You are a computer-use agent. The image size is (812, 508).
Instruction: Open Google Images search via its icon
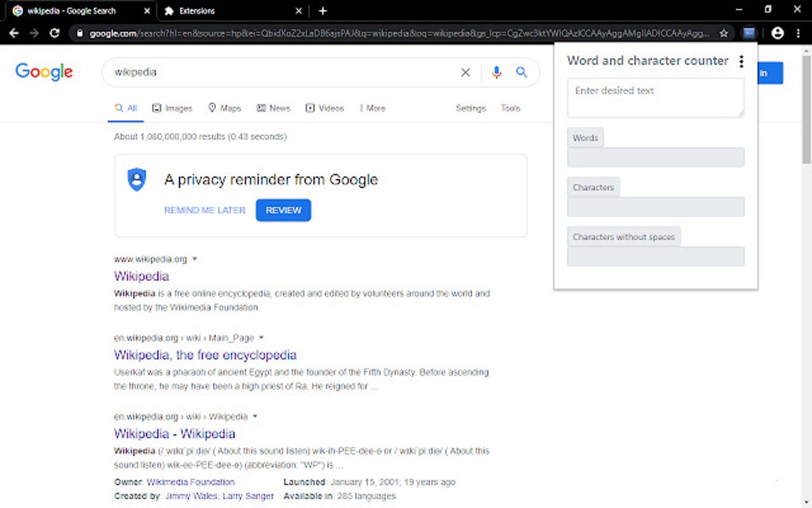157,107
